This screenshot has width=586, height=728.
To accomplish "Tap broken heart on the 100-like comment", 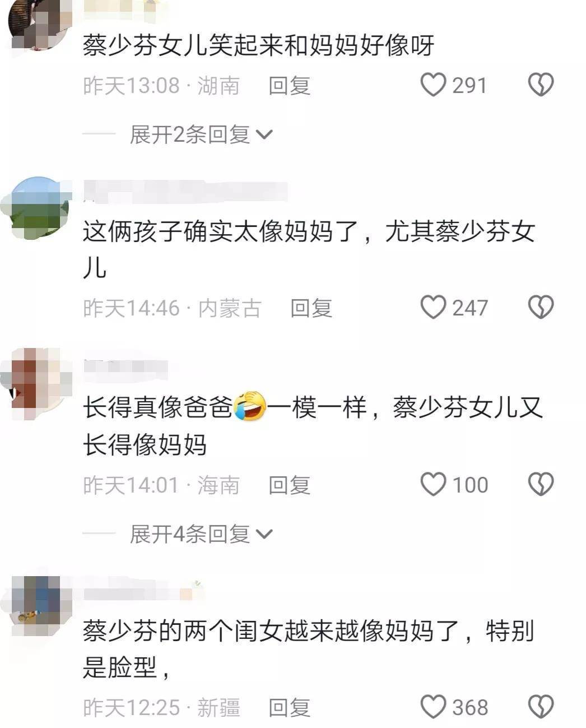I will [541, 484].
